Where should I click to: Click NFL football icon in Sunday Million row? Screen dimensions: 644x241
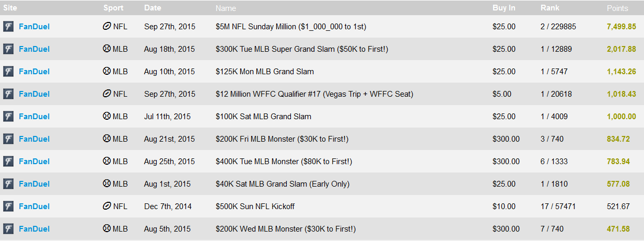pyautogui.click(x=107, y=26)
